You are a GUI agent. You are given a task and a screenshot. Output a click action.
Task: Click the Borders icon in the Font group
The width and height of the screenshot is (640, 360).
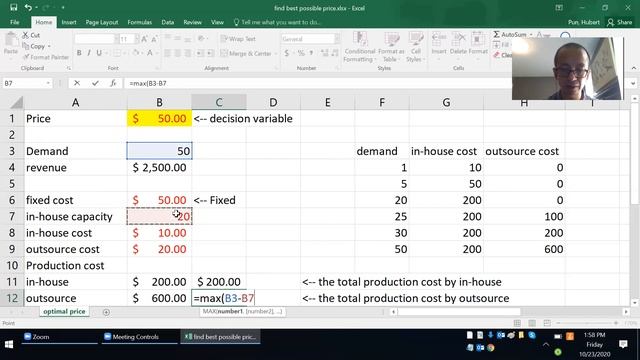coord(117,53)
